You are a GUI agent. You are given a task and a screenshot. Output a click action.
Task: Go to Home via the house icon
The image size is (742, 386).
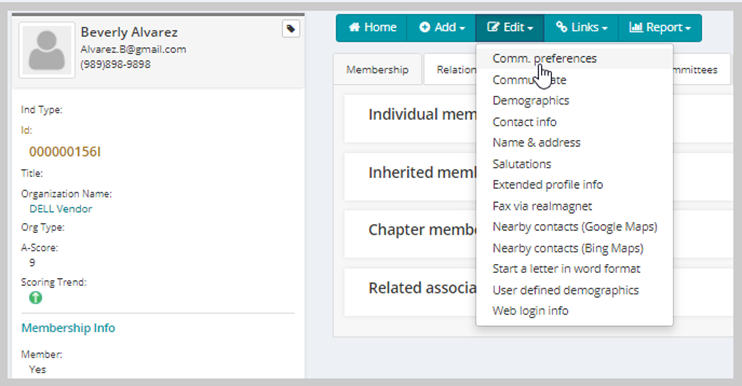[x=372, y=27]
